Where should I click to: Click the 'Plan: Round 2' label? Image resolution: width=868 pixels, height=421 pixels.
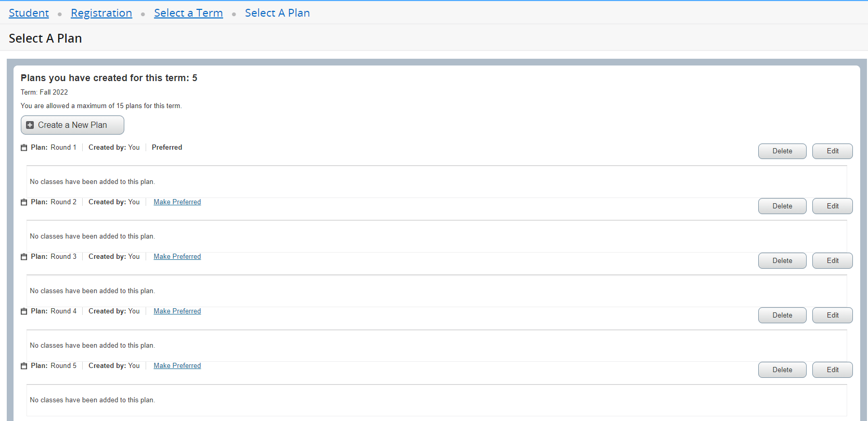point(54,202)
